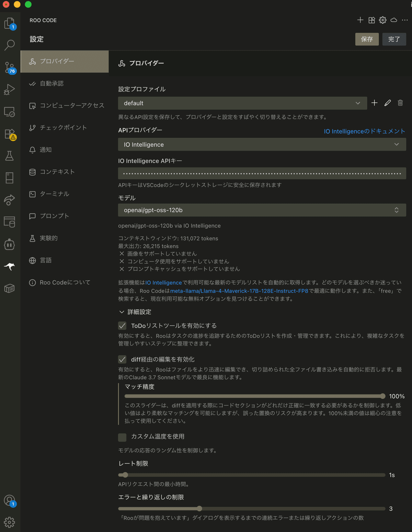The width and height of the screenshot is (412, 532).
Task: Switch to the 自動承認 settings section
Action: pyautogui.click(x=51, y=83)
